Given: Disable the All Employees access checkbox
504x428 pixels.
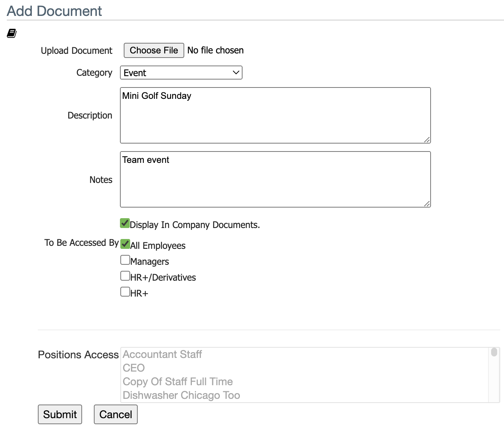Looking at the screenshot, I should click(x=125, y=244).
